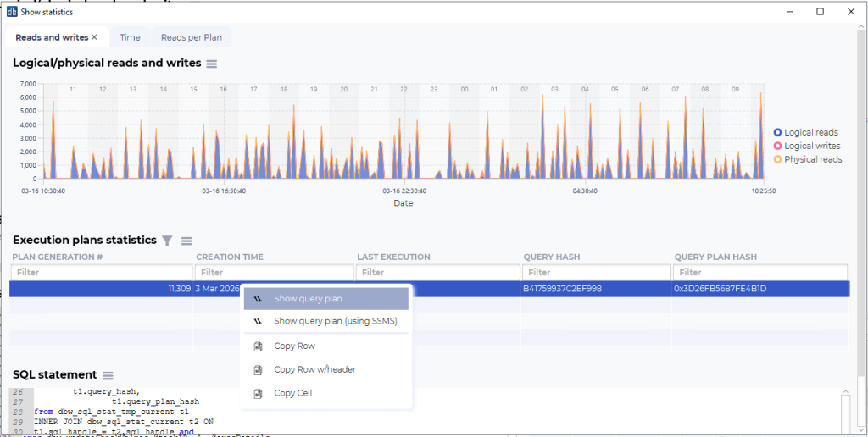Click the Plan Generation # filter field
The width and height of the screenshot is (868, 437).
102,273
